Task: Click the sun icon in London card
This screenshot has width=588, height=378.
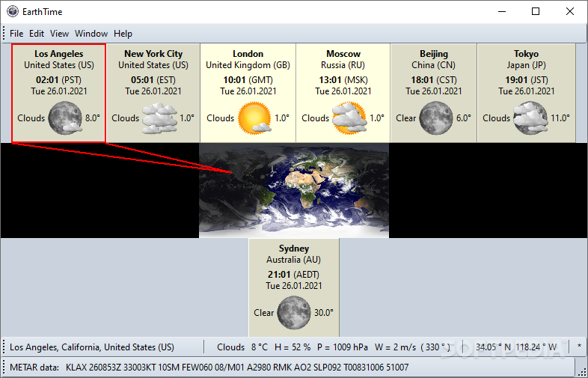Action: pyautogui.click(x=254, y=118)
